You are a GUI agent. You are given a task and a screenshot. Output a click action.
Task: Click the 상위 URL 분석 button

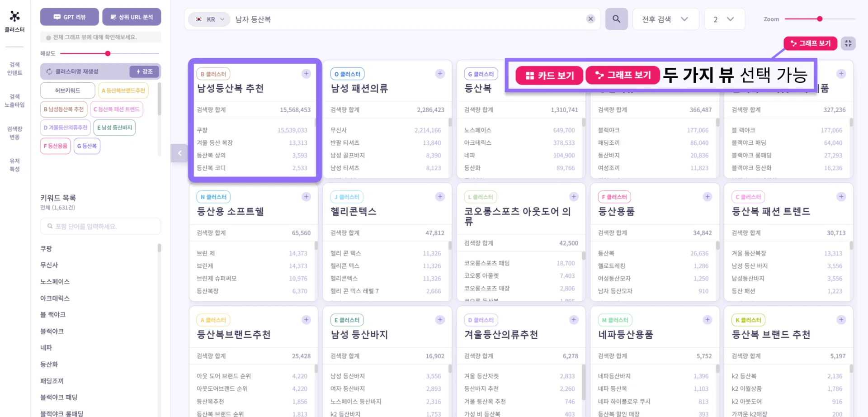(x=132, y=16)
